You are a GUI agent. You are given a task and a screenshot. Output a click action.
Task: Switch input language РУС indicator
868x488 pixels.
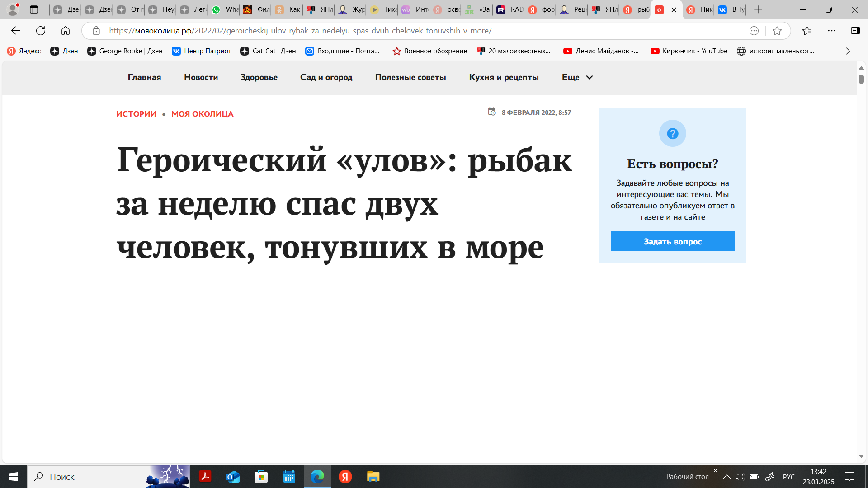(789, 477)
